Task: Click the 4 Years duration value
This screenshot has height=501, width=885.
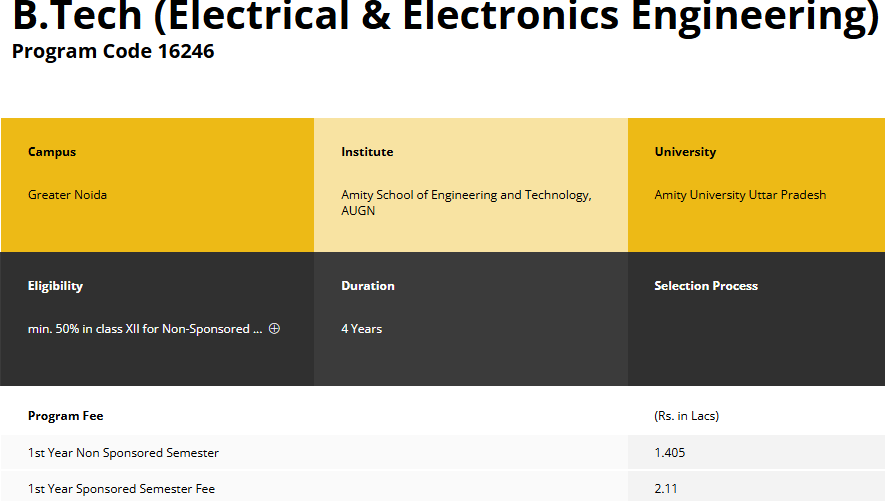Action: (361, 329)
